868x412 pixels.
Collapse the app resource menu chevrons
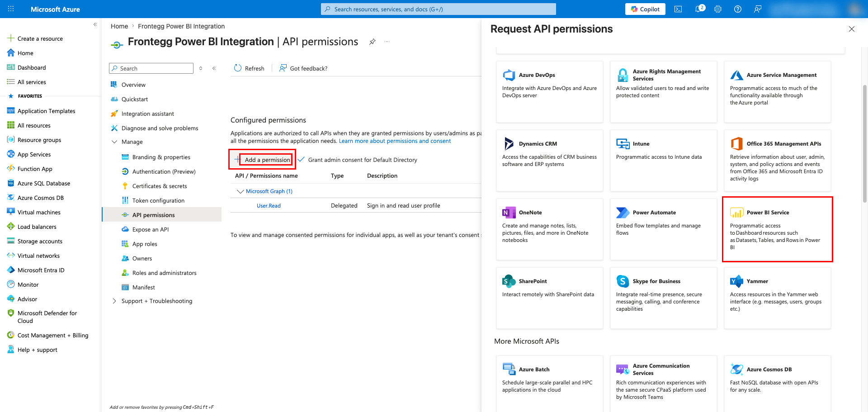pos(214,68)
